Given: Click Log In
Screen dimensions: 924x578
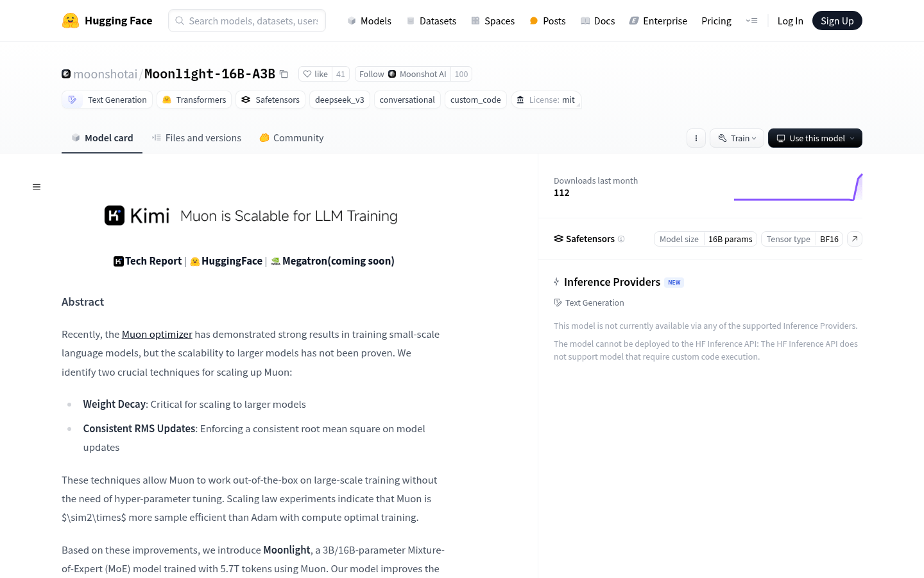Looking at the screenshot, I should [790, 21].
